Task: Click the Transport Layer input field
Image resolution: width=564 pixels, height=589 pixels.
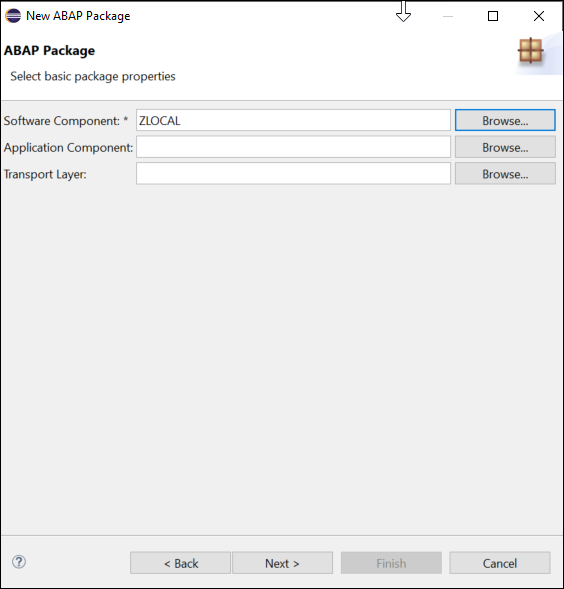Action: pyautogui.click(x=293, y=174)
